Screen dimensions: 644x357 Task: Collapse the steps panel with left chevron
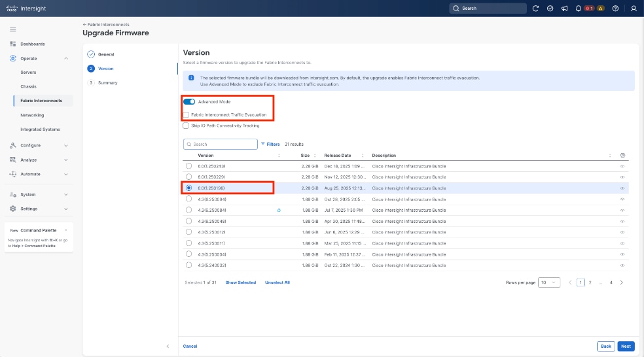[168, 347]
